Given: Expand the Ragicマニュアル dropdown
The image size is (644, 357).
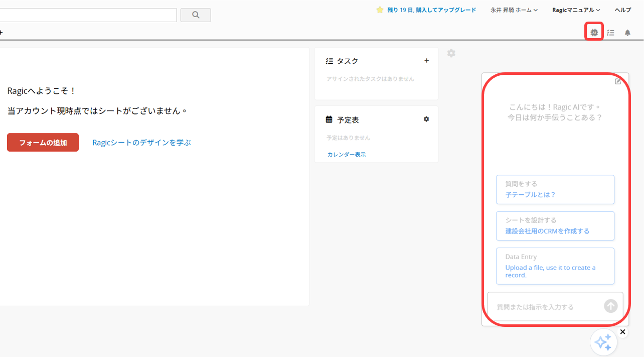Looking at the screenshot, I should pos(576,10).
